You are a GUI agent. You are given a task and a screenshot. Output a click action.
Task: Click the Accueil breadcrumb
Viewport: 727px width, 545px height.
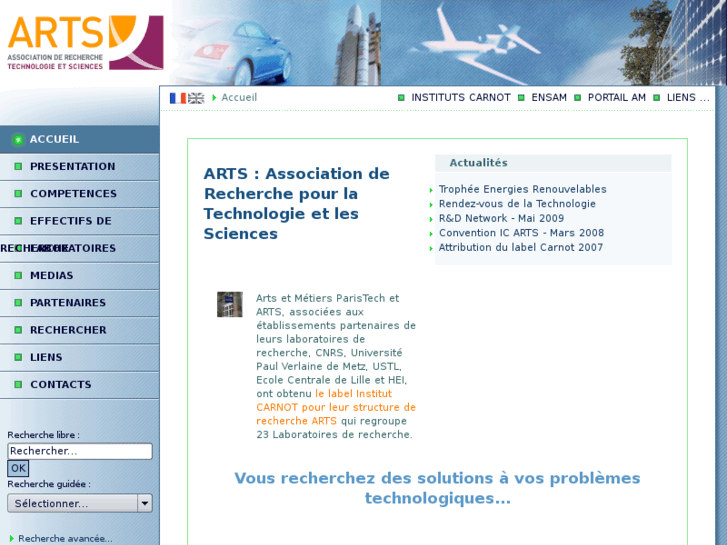click(x=239, y=97)
